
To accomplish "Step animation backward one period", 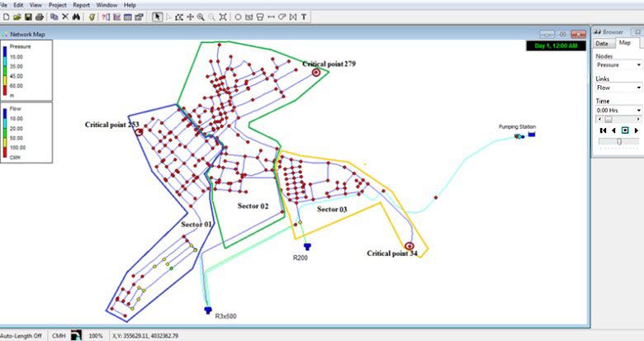I will [x=614, y=130].
